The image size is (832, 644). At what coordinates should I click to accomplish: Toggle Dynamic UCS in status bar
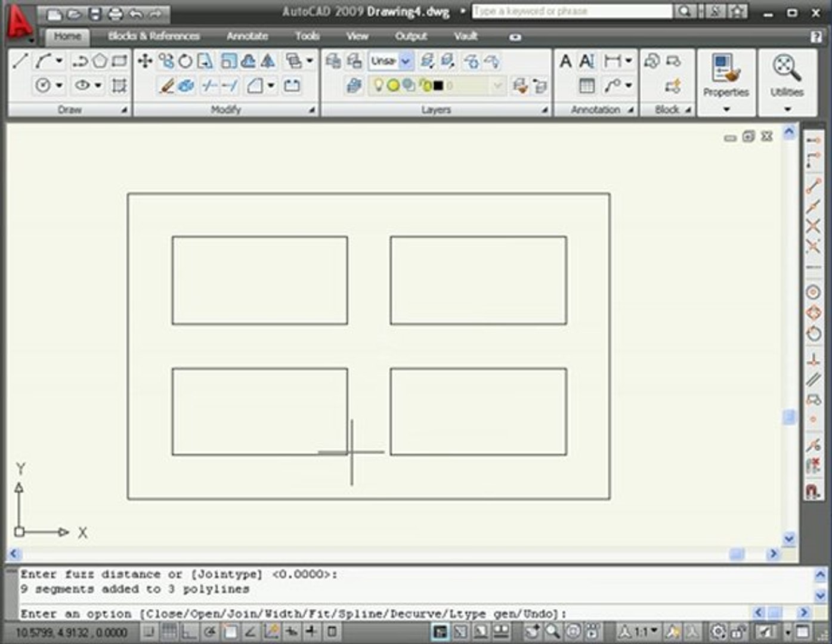(271, 631)
